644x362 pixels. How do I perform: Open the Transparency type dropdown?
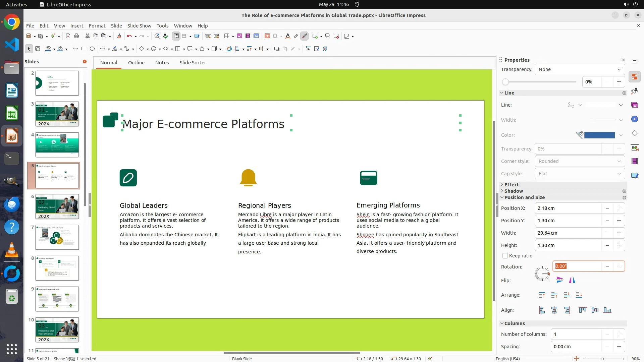[580, 69]
